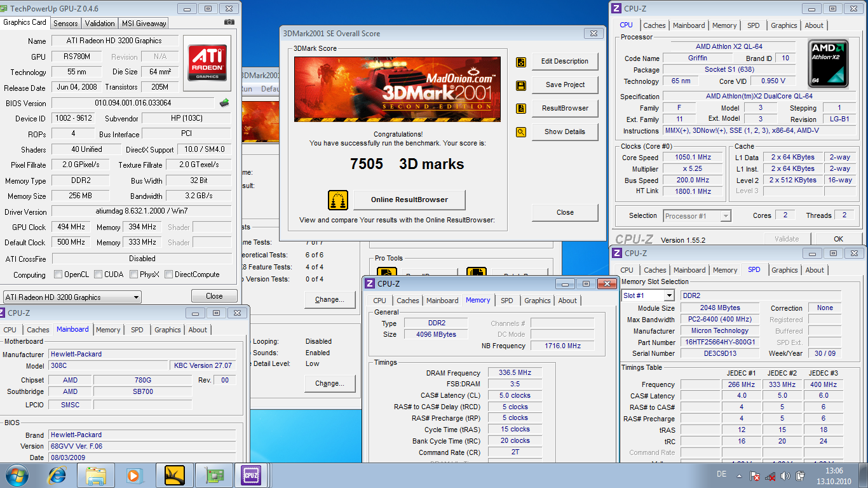868x488 pixels.
Task: Click the 7505 3D marks score text
Action: pyautogui.click(x=407, y=165)
